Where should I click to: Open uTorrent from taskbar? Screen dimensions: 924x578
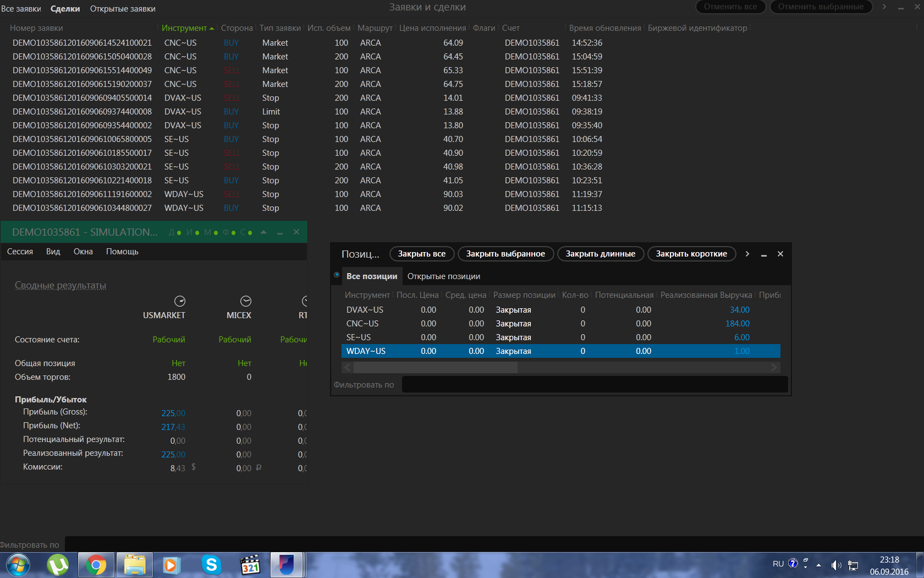[58, 565]
